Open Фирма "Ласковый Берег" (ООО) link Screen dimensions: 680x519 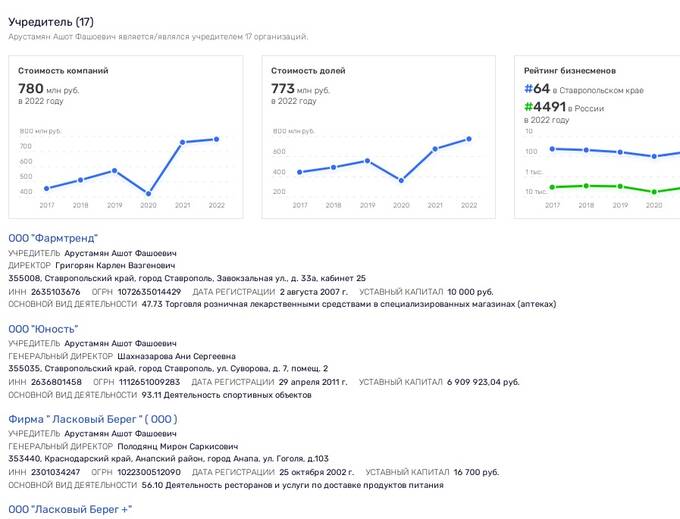93,419
